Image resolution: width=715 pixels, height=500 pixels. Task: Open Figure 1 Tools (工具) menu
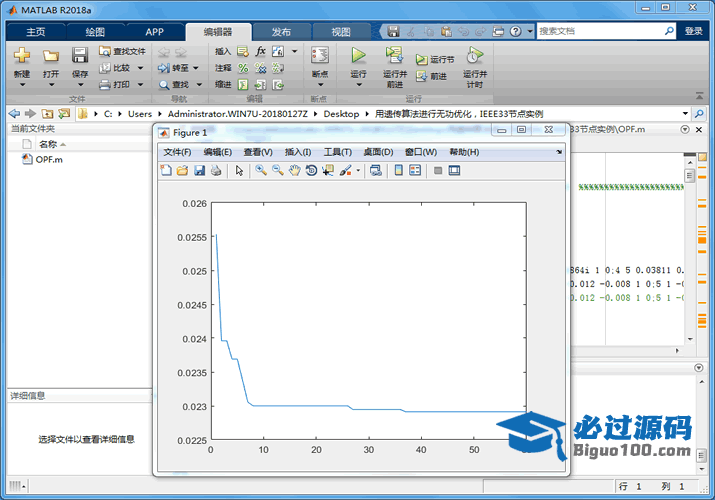[337, 152]
